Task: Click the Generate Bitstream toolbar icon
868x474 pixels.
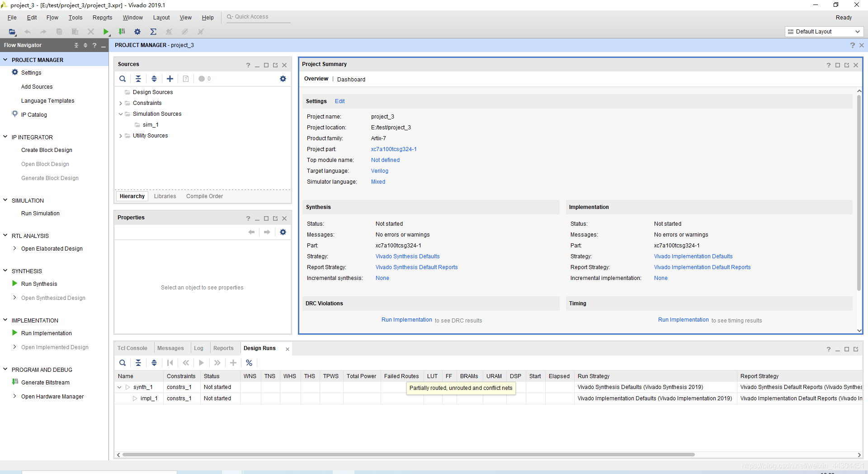Action: pos(122,32)
